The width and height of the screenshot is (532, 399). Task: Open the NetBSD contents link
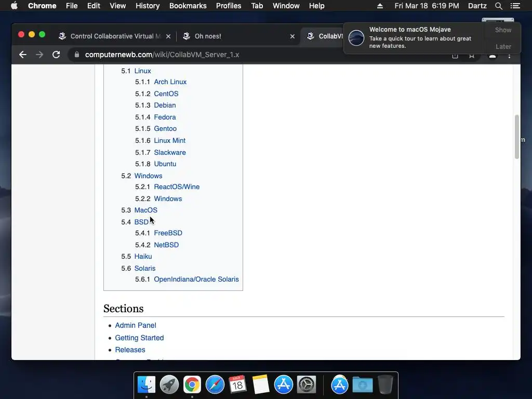coord(166,245)
